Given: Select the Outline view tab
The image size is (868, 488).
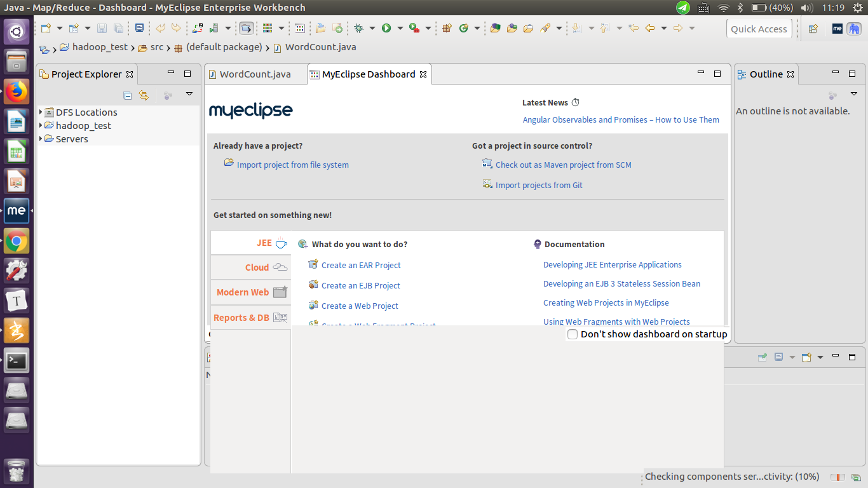Looking at the screenshot, I should pyautogui.click(x=766, y=74).
